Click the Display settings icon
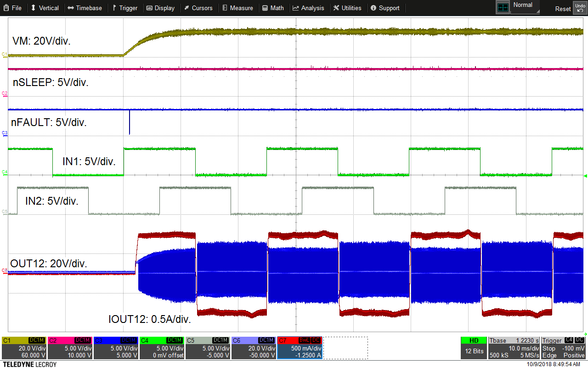The width and height of the screenshot is (588, 368). 160,8
